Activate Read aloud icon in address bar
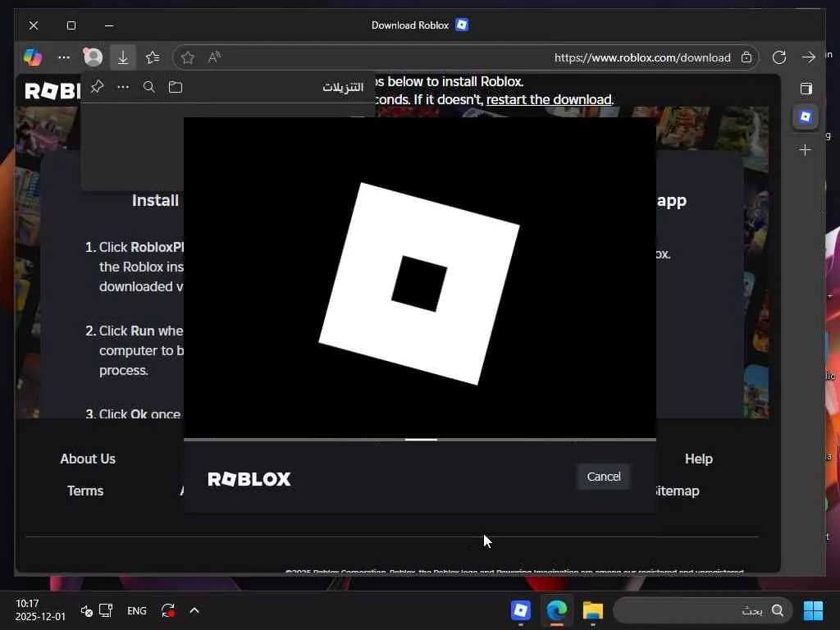Screen dimensions: 840x630 coord(214,57)
